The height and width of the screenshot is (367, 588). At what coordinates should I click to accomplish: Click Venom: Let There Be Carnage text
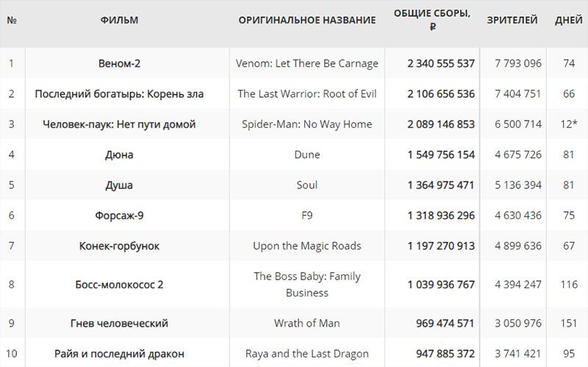(307, 63)
